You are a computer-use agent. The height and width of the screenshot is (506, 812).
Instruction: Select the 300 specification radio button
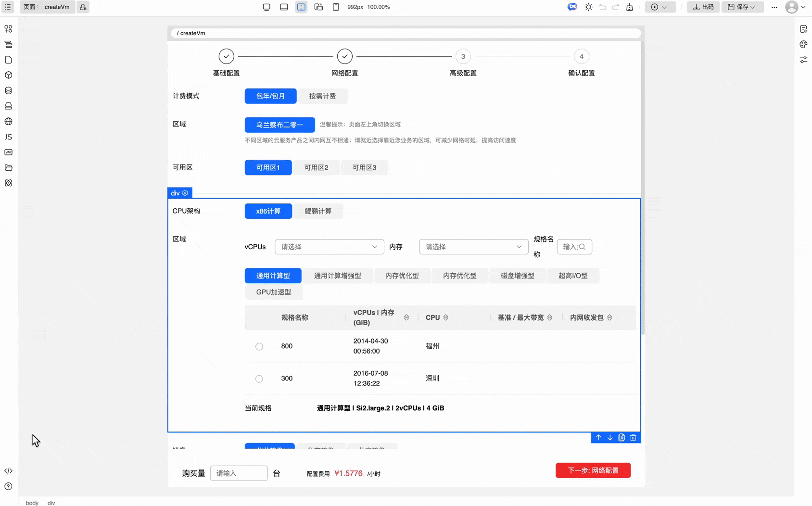click(x=259, y=379)
